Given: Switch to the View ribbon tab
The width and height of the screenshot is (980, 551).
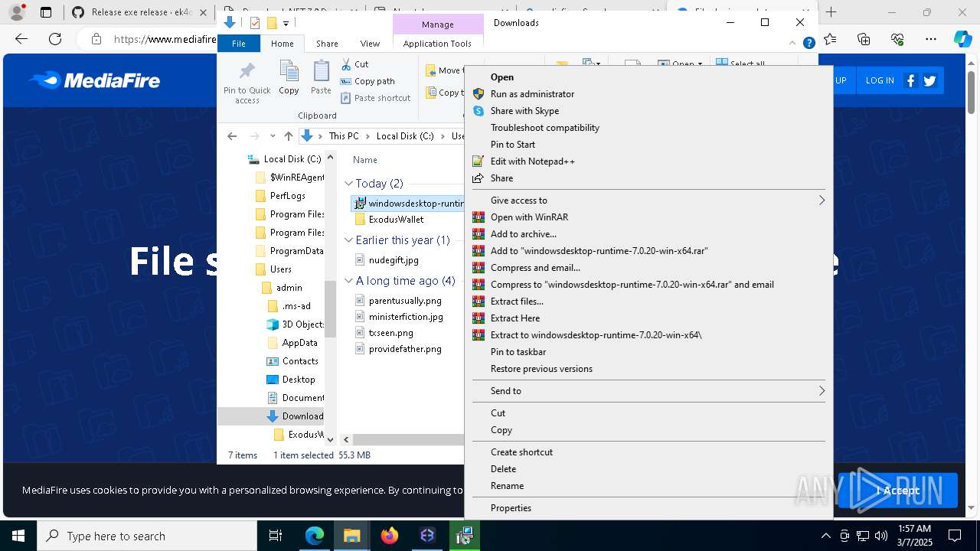Looking at the screenshot, I should tap(370, 44).
